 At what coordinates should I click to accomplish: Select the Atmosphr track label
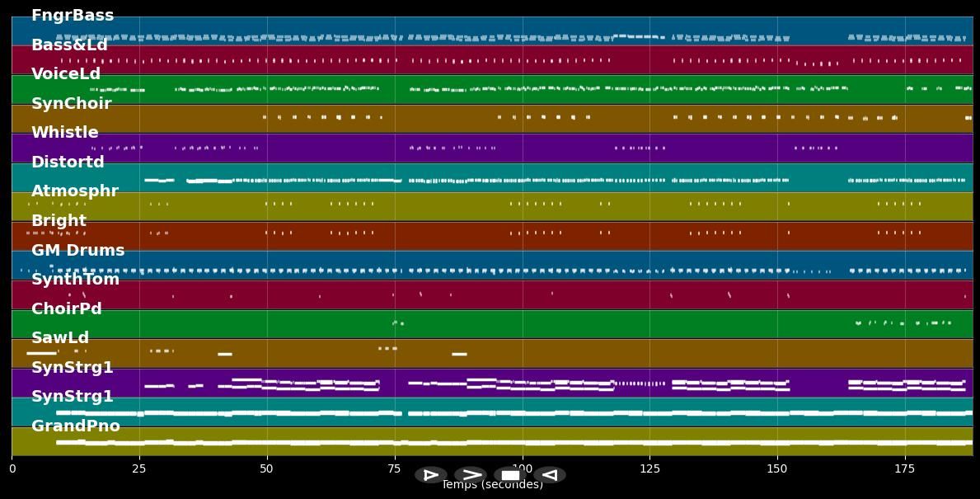click(x=74, y=191)
